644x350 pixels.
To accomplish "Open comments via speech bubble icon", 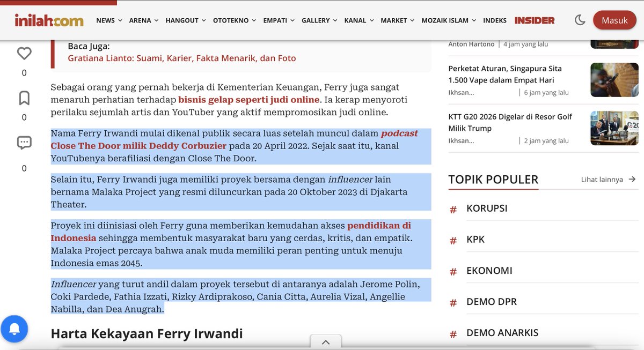I will coord(24,143).
